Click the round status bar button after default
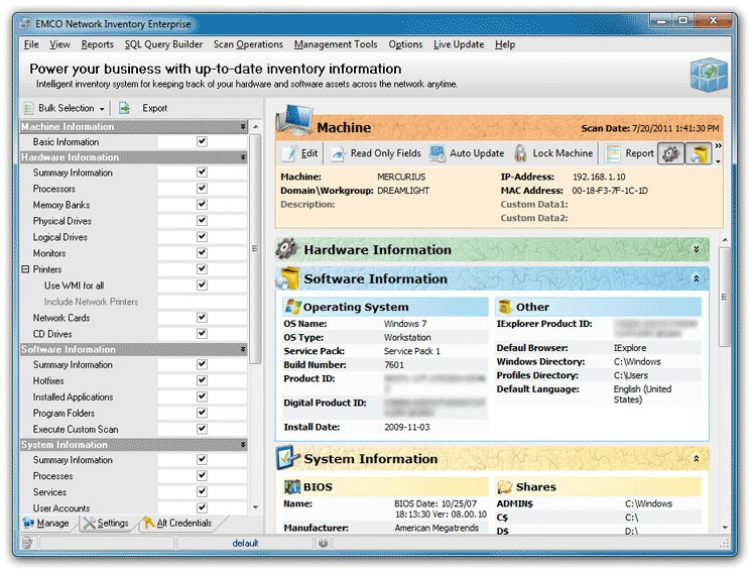Screen dimensions: 750x569 point(323,543)
